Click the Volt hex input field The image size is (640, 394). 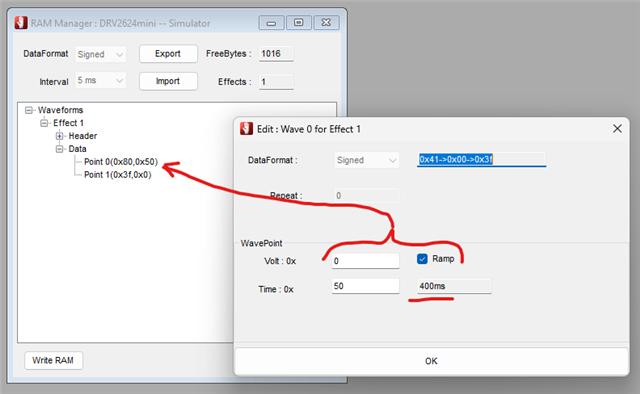pyautogui.click(x=365, y=261)
